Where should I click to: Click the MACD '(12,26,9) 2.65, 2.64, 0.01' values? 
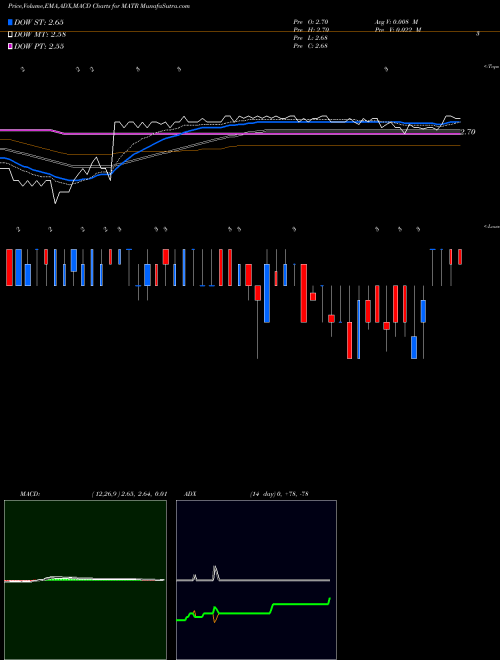click(x=129, y=494)
